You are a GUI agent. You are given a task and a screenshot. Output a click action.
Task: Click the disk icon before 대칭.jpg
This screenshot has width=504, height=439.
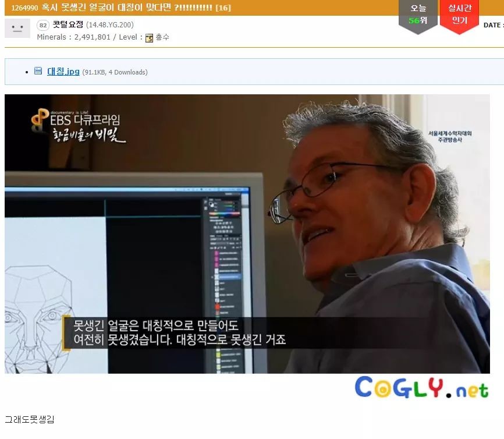[38, 72]
